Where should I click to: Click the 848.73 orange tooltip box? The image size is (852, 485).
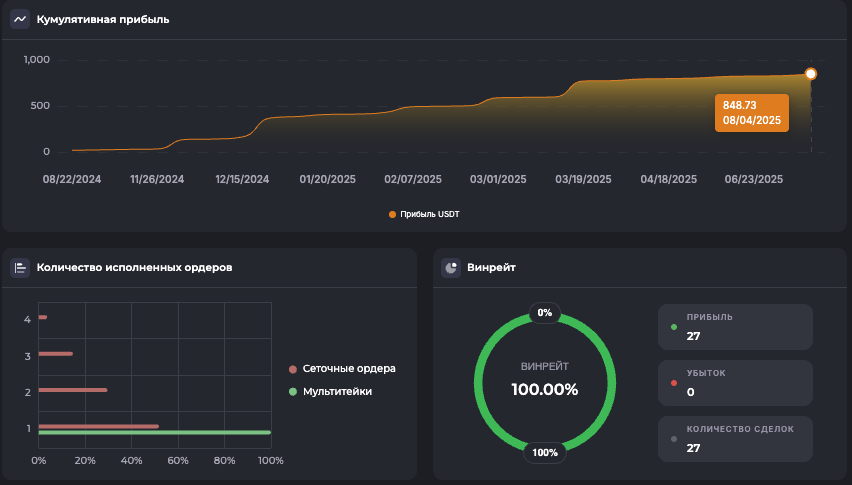[752, 113]
